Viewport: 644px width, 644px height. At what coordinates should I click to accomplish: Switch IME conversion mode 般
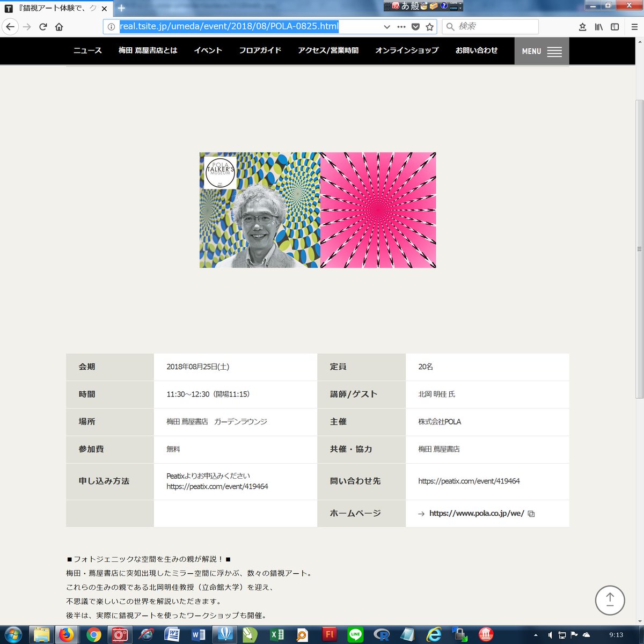(415, 6)
